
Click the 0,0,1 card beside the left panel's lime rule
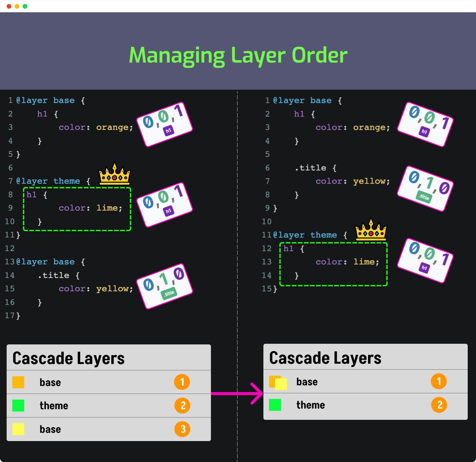[164, 205]
